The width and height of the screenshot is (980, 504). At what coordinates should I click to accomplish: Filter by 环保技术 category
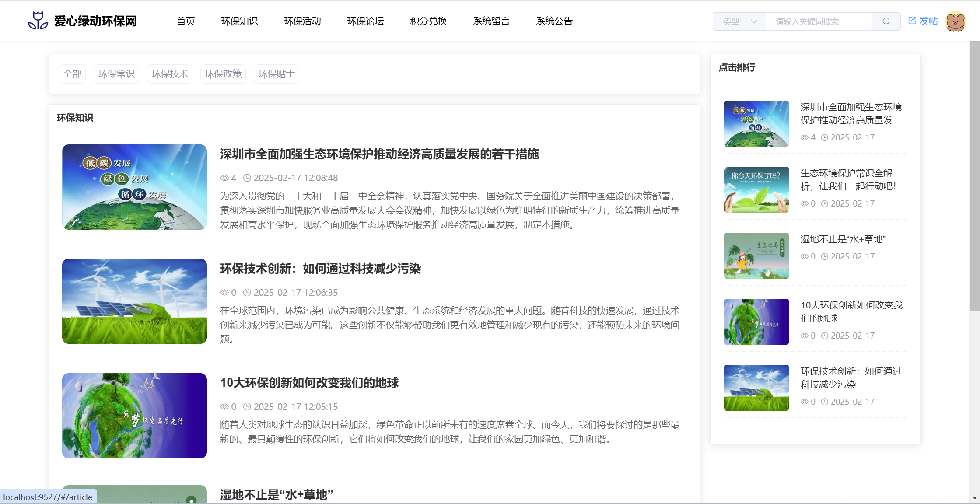(170, 74)
